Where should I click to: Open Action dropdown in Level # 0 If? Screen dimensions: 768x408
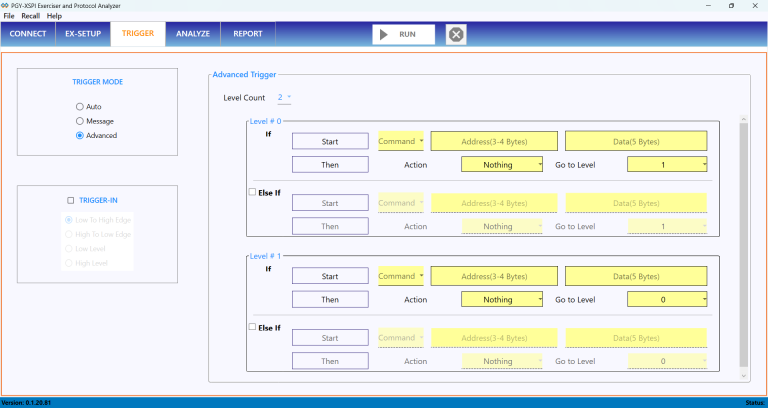502,165
